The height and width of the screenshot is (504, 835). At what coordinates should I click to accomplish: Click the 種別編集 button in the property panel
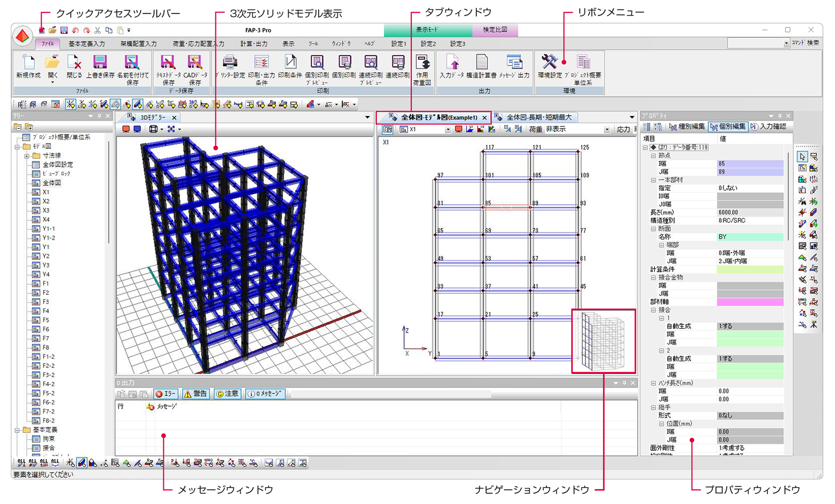(687, 127)
